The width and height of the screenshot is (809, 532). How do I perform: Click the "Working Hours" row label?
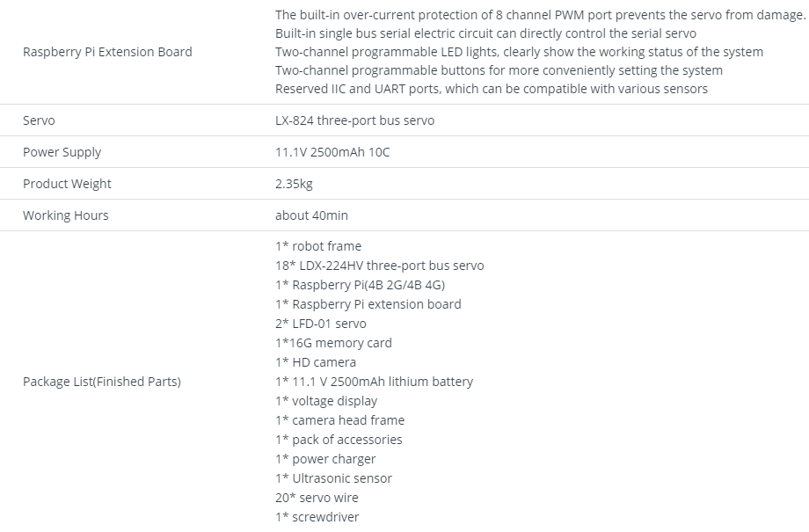(66, 215)
